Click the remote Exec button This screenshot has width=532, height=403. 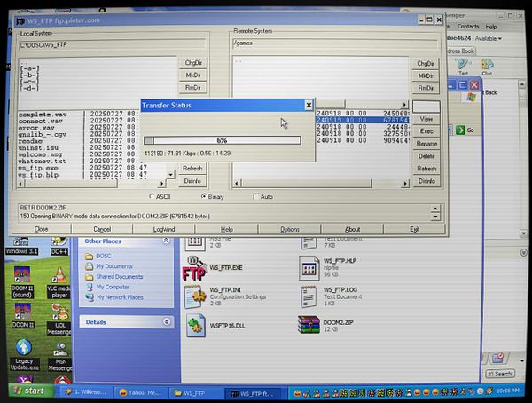coord(426,131)
